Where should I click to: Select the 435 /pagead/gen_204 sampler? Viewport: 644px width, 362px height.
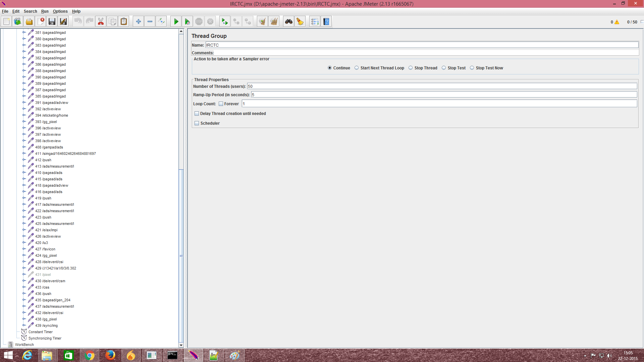pyautogui.click(x=53, y=300)
